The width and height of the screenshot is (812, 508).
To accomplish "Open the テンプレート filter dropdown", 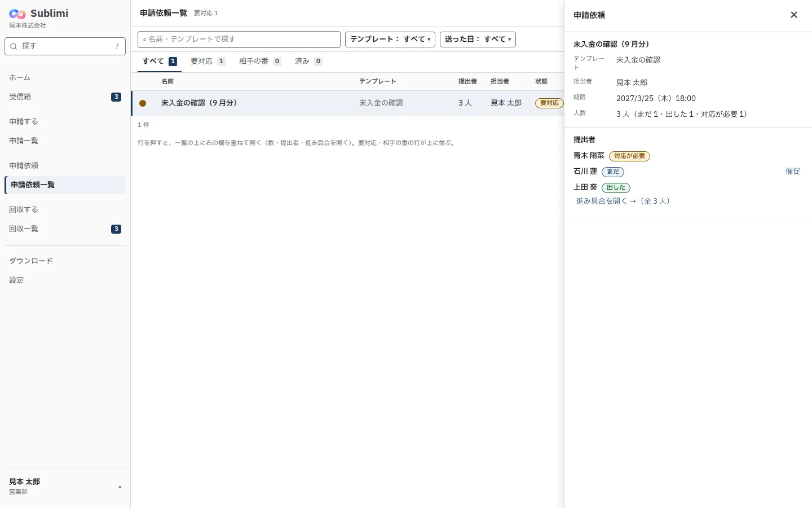I will pyautogui.click(x=390, y=40).
